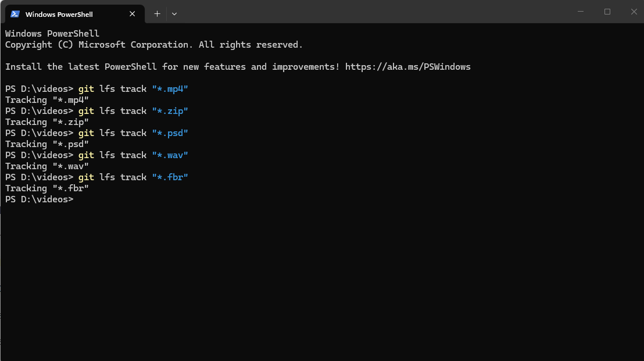Click the command git lfs track "*.mp4"
Screen dimensions: 644x361
click(133, 89)
